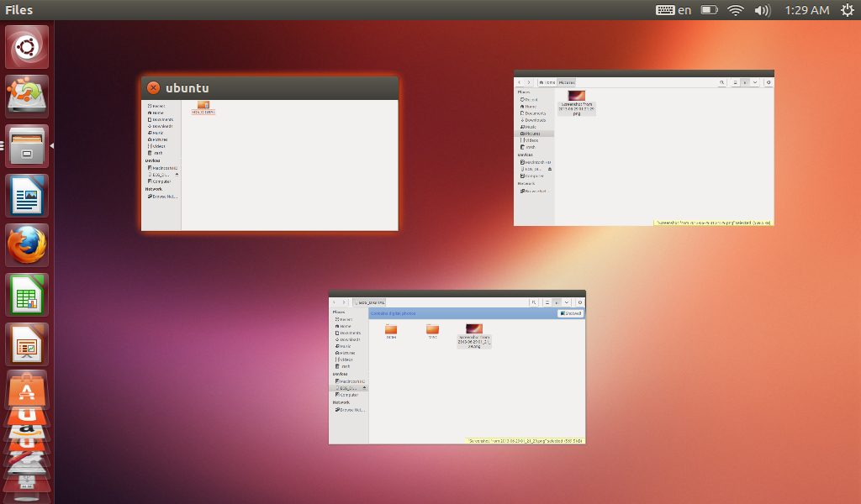Click the Shotwell button in EOS_DIGITAL window
Image resolution: width=861 pixels, height=504 pixels.
click(x=571, y=313)
